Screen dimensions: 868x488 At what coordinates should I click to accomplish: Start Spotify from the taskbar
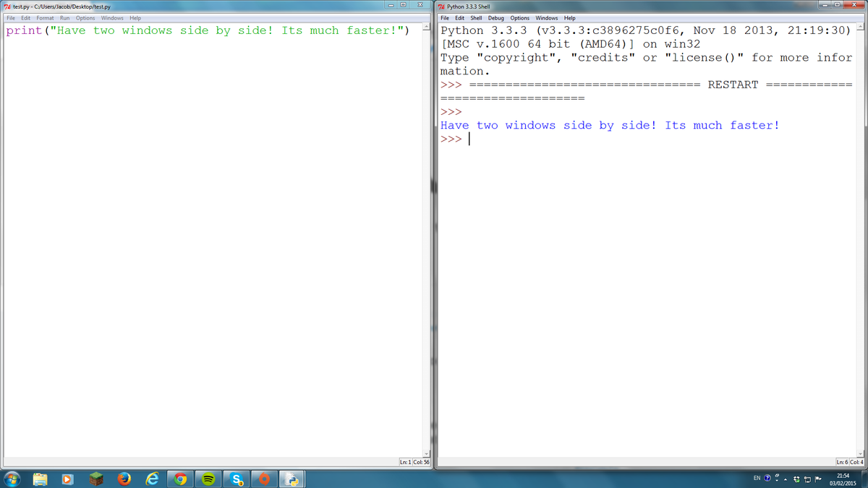coord(209,478)
